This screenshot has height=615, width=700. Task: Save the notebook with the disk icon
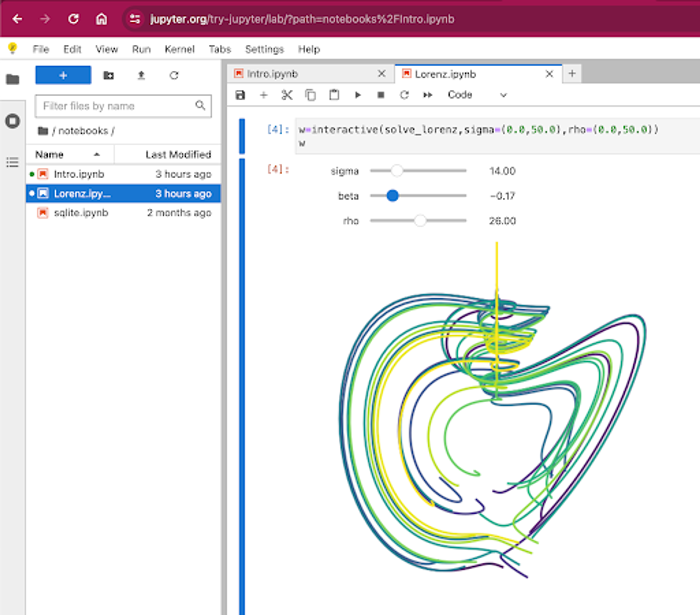click(240, 95)
